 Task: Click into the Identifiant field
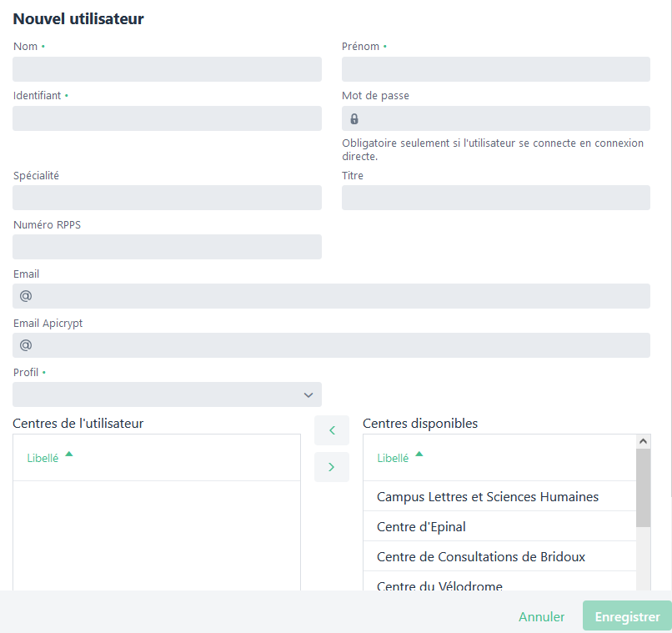(167, 118)
